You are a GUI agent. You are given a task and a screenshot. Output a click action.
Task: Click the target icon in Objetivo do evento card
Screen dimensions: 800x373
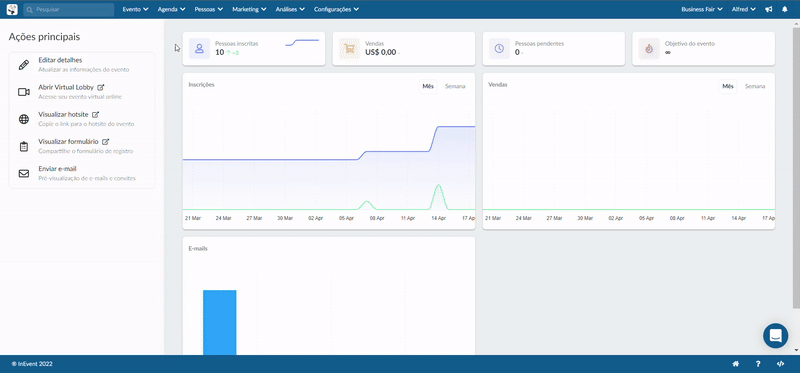[649, 48]
